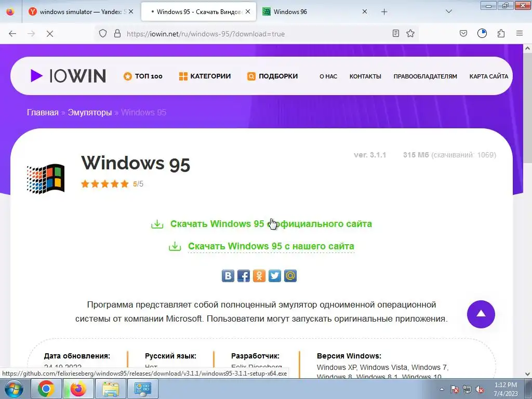
Task: Open the ПОДБОРКИ menu item
Action: (272, 76)
